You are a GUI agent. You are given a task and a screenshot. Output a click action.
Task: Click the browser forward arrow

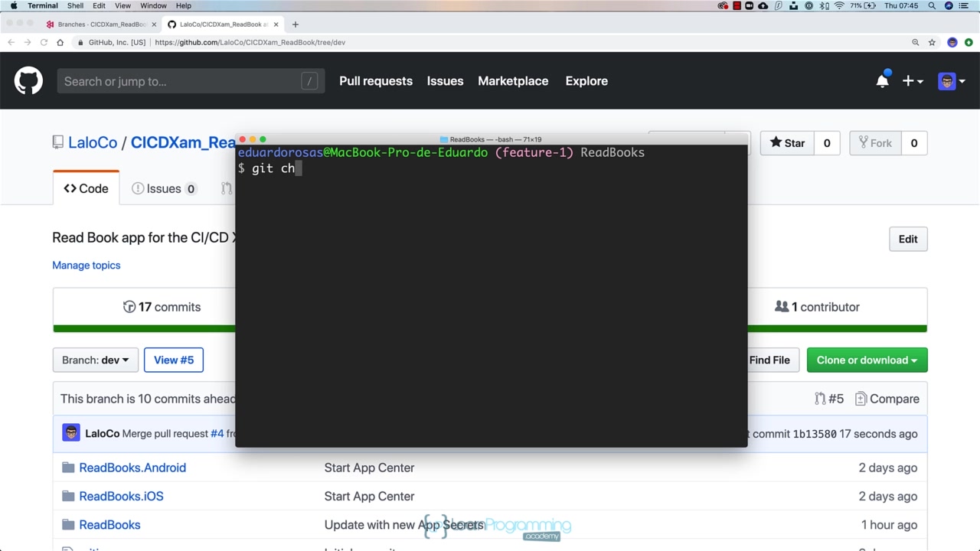tap(28, 42)
